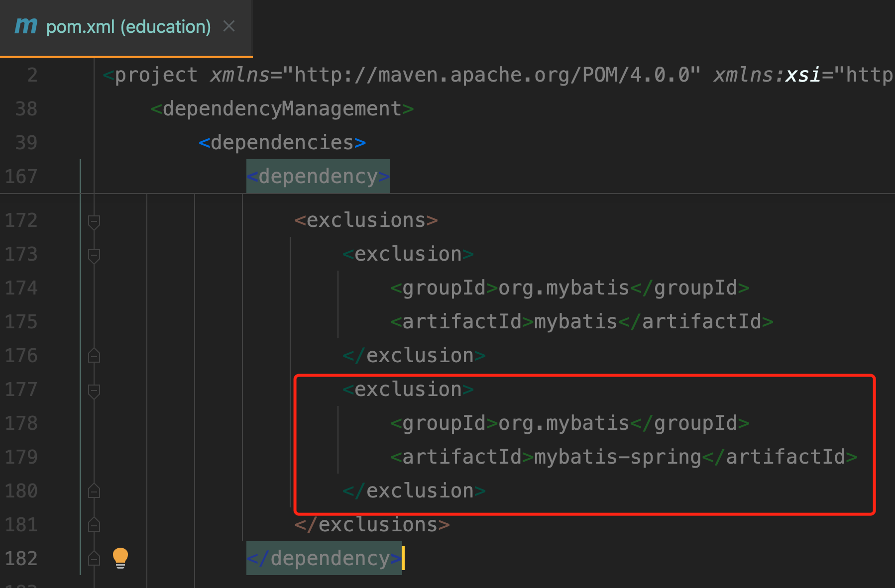
Task: Toggle fold marker at line 182 closing dependency
Action: point(94,559)
